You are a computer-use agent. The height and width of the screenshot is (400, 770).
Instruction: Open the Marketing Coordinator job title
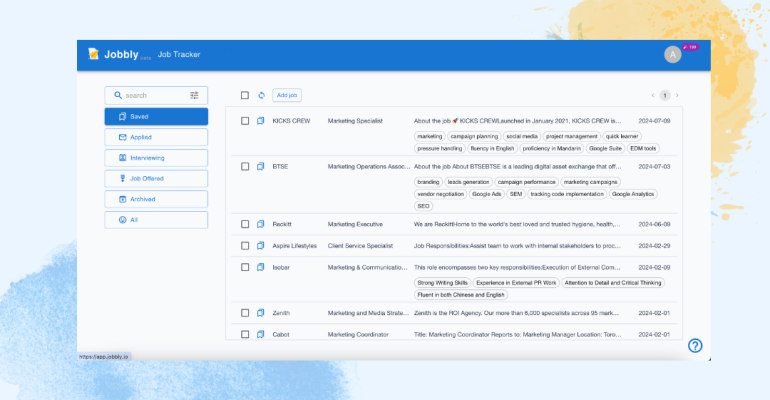(x=358, y=334)
